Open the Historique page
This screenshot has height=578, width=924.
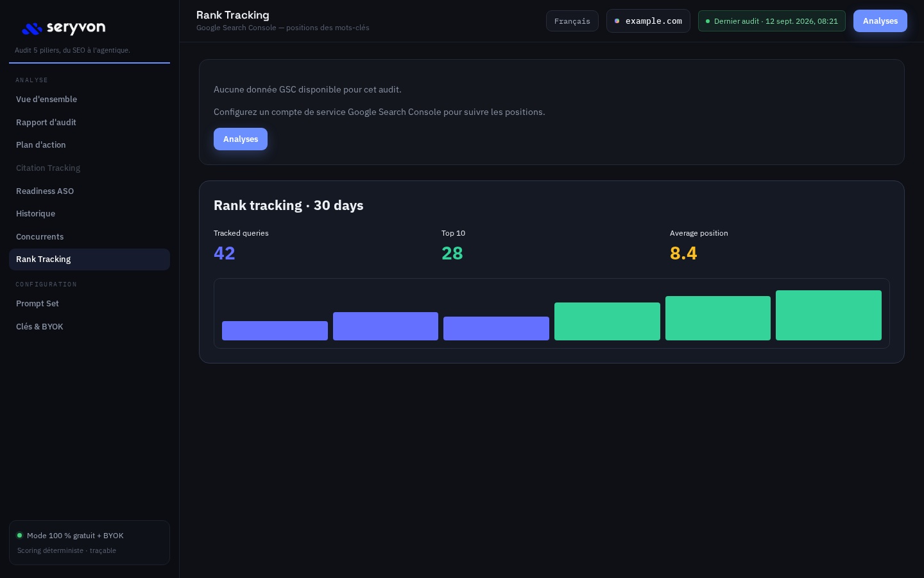[89, 214]
